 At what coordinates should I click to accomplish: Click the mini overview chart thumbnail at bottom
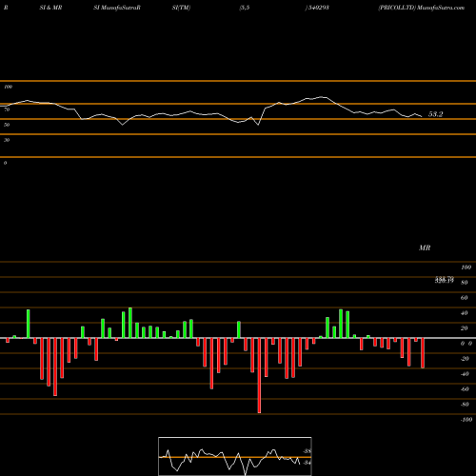click(235, 456)
